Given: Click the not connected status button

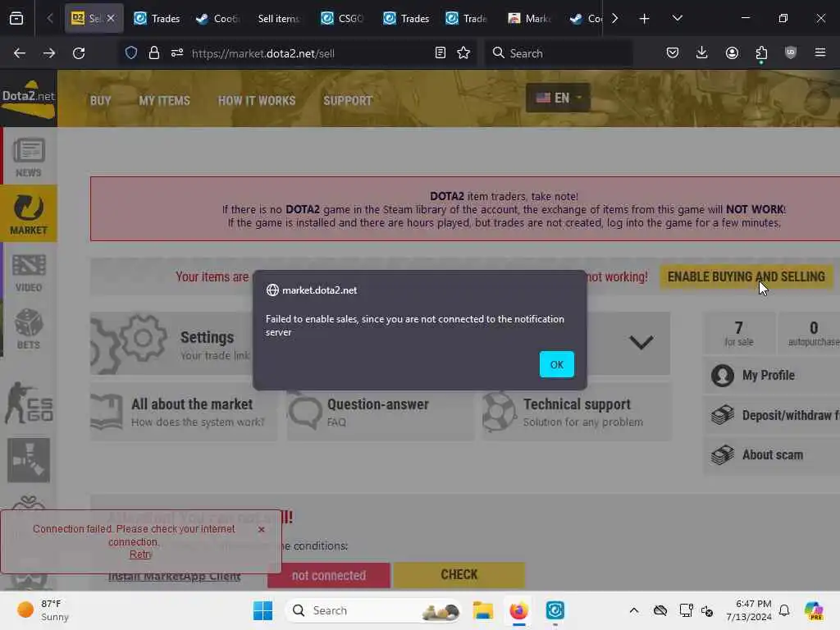Looking at the screenshot, I should (328, 575).
